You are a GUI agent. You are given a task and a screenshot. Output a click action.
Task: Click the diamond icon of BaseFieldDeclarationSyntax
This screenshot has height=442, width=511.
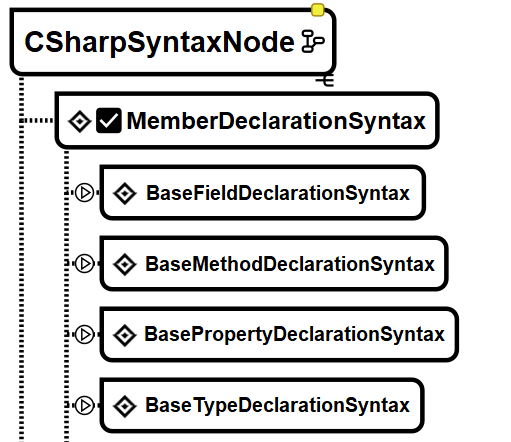[125, 193]
